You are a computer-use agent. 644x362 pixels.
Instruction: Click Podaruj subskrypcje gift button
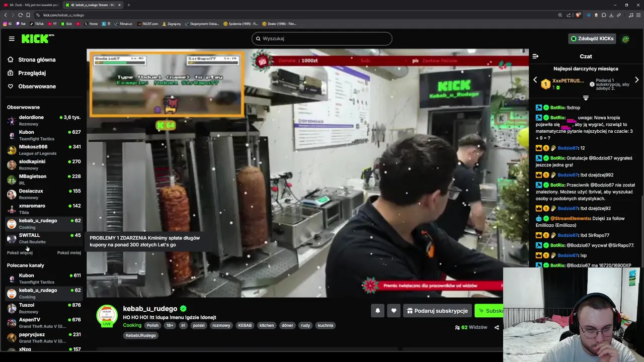coord(437,311)
